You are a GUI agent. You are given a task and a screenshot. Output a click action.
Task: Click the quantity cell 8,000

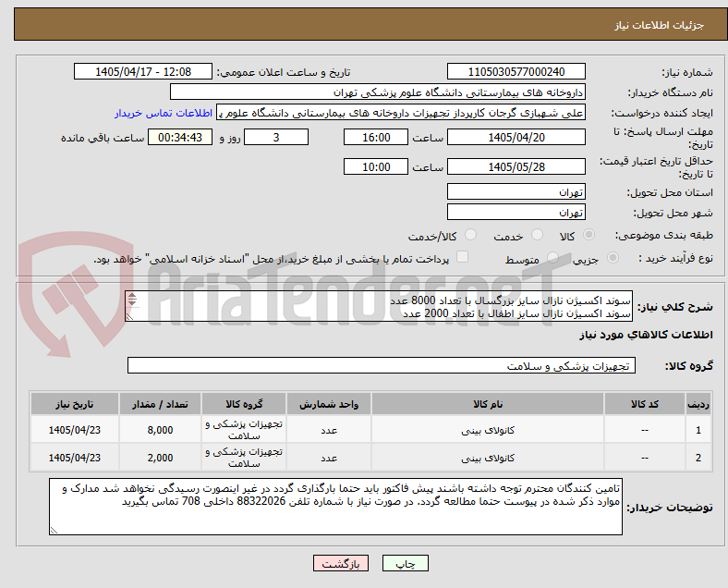(160, 430)
